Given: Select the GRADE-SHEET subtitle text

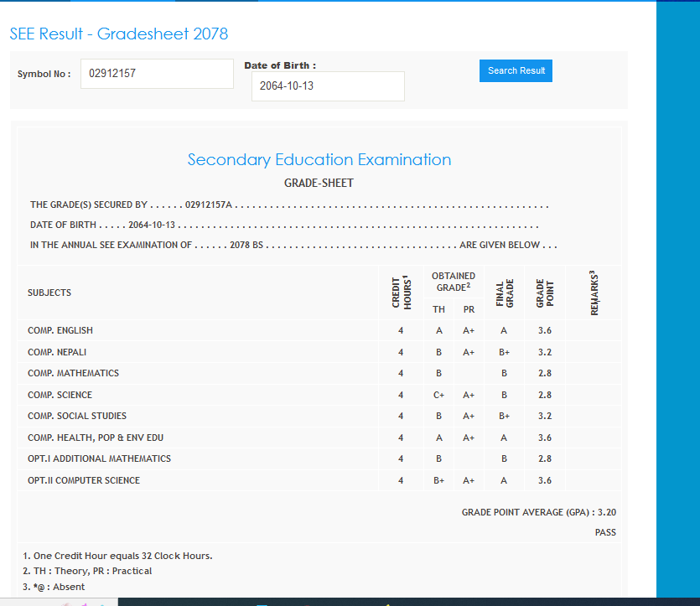Looking at the screenshot, I should 319,183.
